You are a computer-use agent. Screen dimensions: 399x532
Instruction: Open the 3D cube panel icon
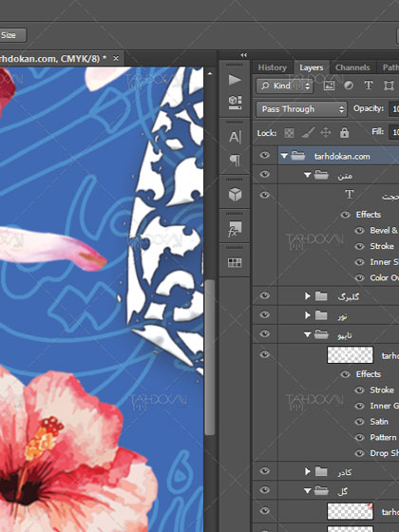tap(235, 195)
